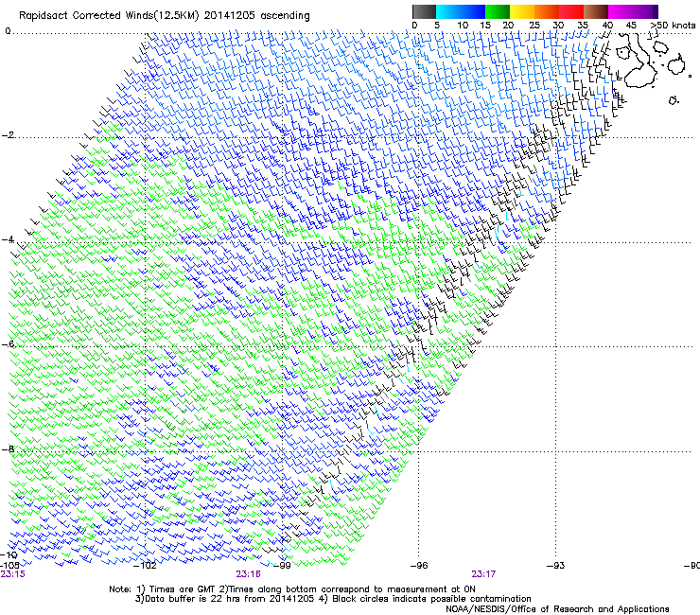Click the '>50 knots' legend label
The width and height of the screenshot is (700, 615).
pos(673,26)
